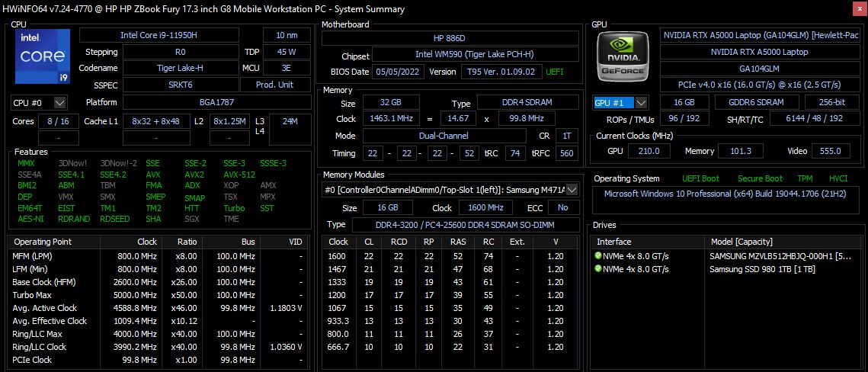
Task: Click the HP 886D motherboard field
Action: 449,38
